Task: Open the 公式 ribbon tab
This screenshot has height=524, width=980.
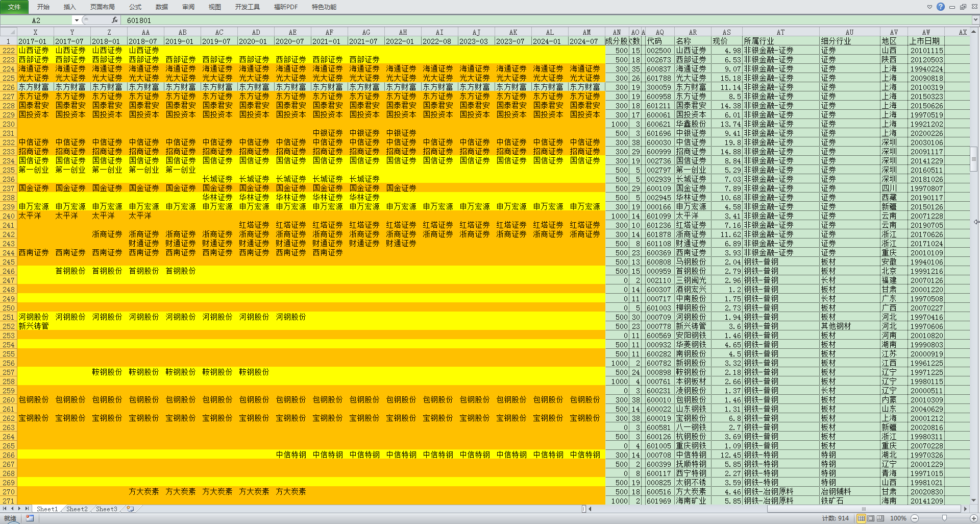Action: (x=135, y=7)
